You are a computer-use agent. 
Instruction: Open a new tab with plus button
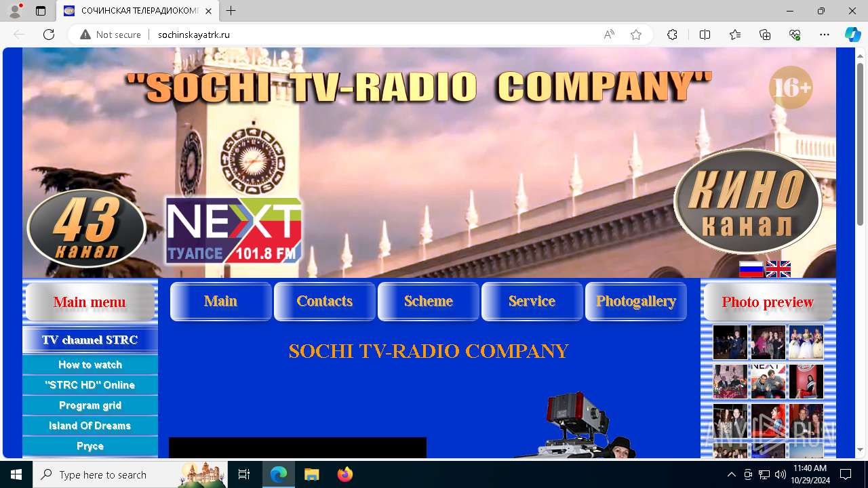tap(231, 11)
